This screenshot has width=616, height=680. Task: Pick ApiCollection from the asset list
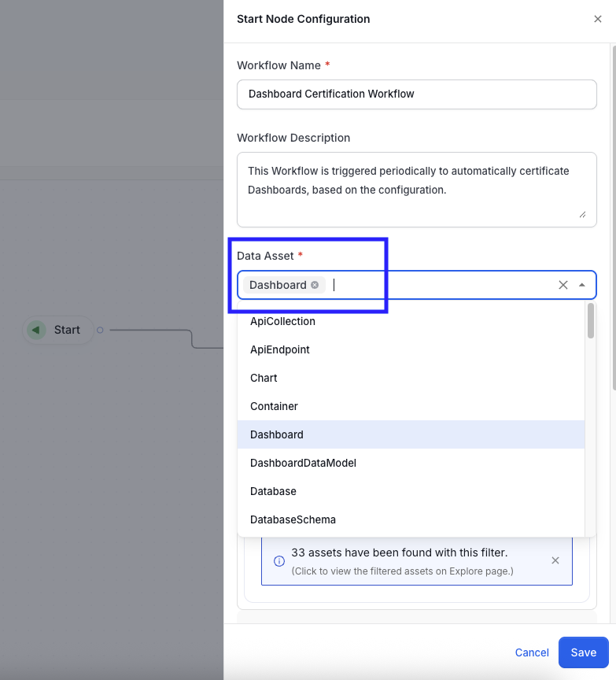point(282,321)
